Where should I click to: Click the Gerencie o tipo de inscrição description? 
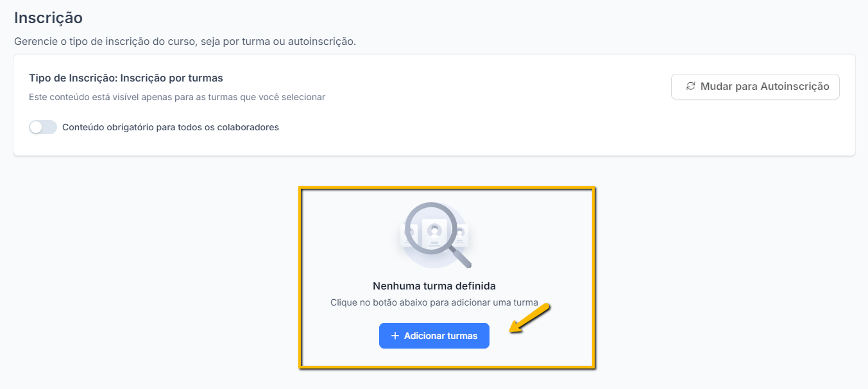[185, 42]
